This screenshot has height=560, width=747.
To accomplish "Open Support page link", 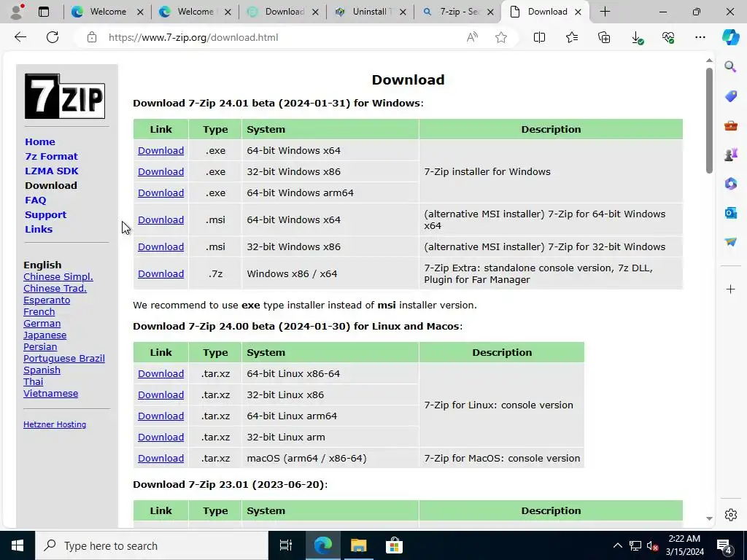I will 46,215.
